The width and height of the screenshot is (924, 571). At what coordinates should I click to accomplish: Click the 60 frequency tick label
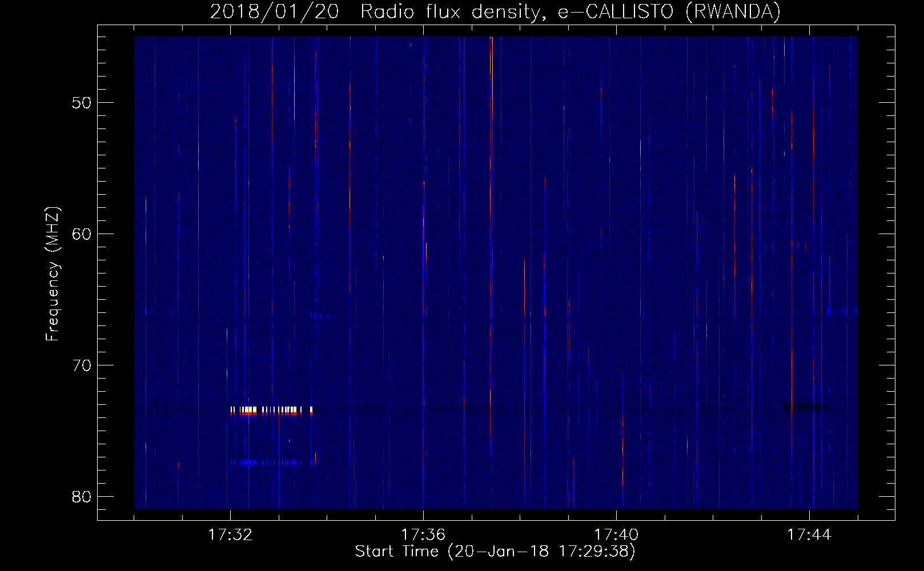pos(81,234)
